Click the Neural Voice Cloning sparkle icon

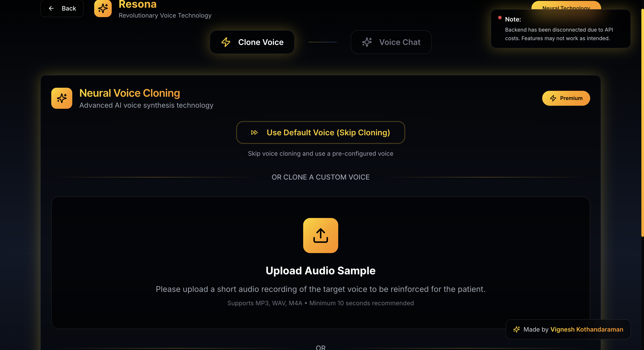(x=62, y=98)
